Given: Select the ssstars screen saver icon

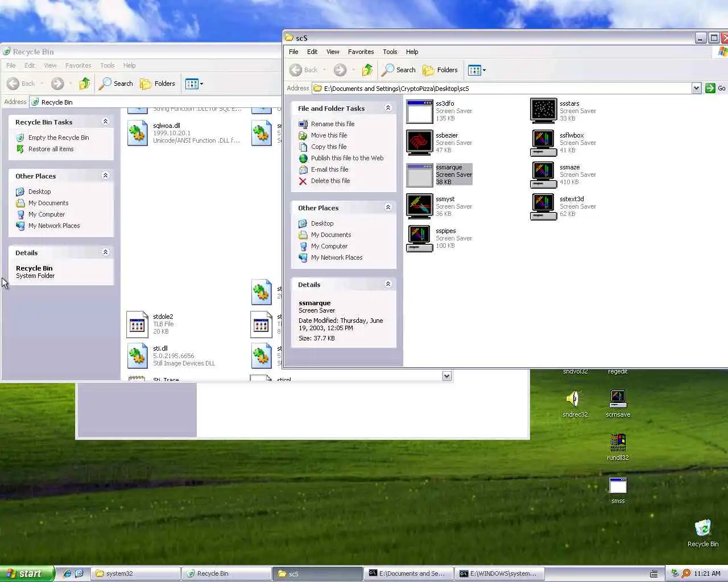Looking at the screenshot, I should (x=543, y=111).
